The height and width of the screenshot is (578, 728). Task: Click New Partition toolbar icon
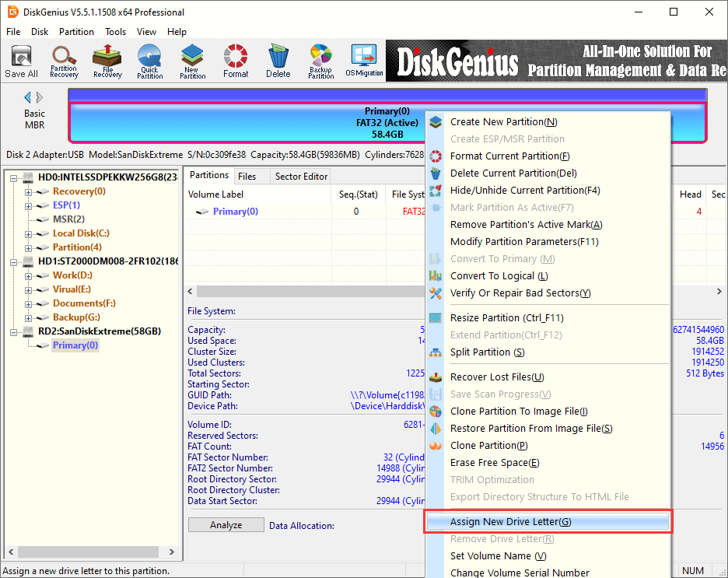[193, 61]
